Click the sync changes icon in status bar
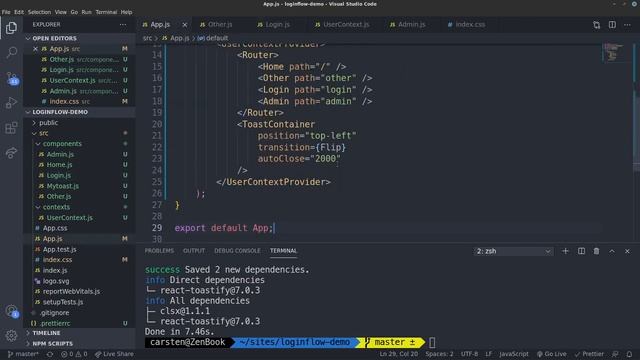This screenshot has width=640, height=360. click(x=50, y=354)
